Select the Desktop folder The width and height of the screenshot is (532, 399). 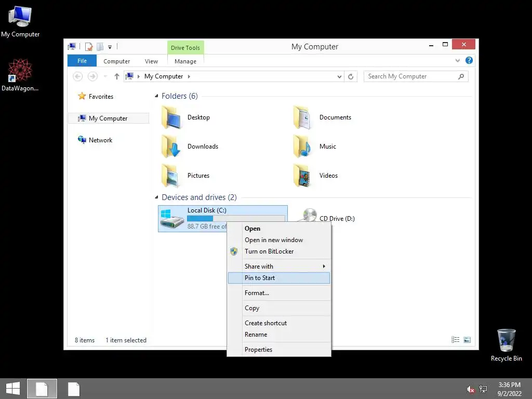[186, 117]
